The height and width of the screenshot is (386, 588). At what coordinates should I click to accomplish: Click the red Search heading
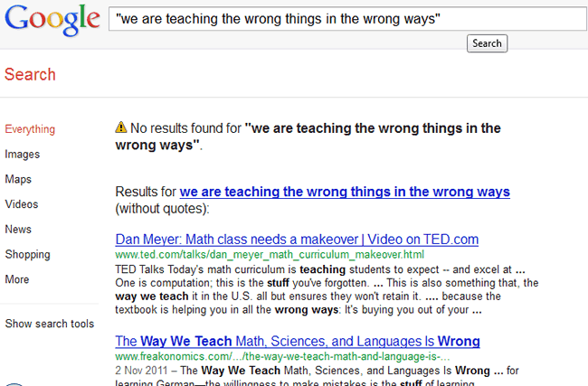(30, 74)
